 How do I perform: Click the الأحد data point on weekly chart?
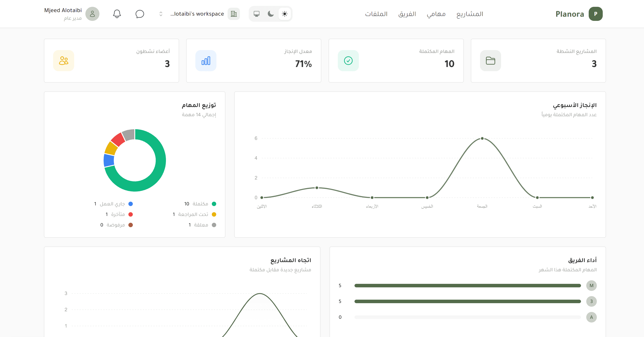592,198
